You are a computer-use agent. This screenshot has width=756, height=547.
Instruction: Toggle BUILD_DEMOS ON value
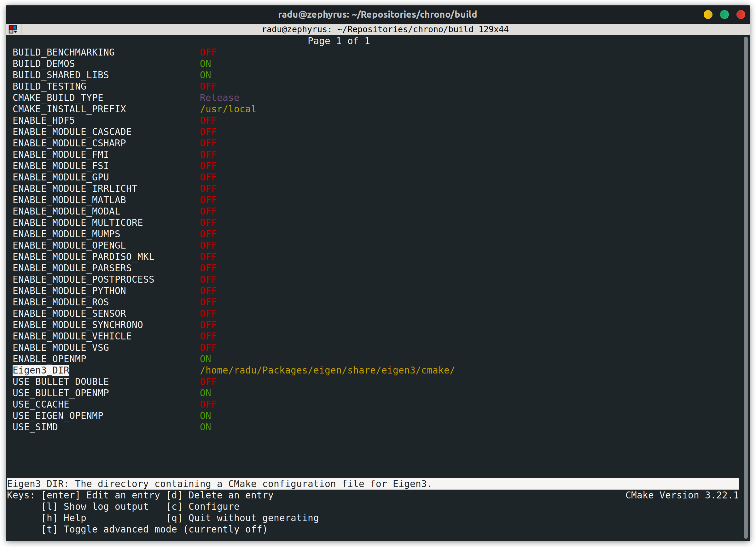click(205, 64)
